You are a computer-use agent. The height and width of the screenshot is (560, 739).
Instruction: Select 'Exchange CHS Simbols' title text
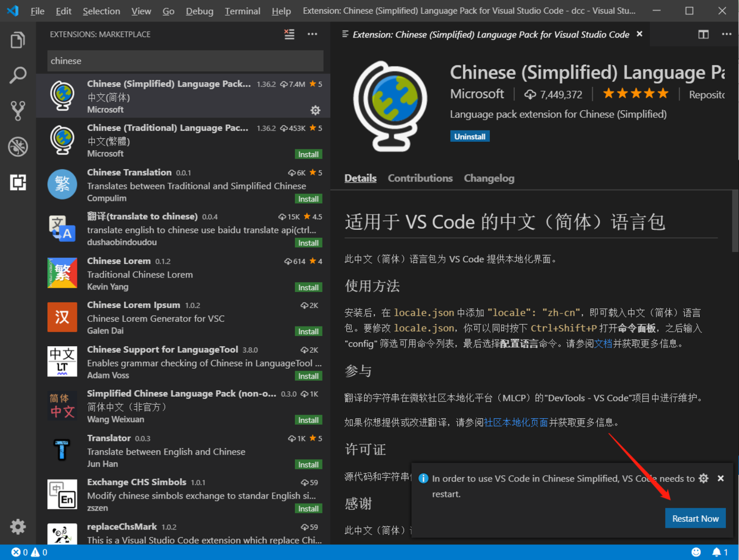[x=136, y=482]
